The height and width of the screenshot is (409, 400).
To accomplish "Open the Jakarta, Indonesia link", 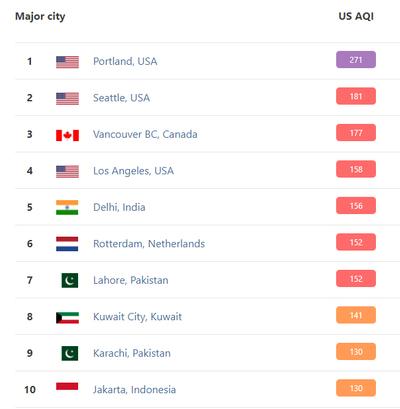I will pos(134,390).
